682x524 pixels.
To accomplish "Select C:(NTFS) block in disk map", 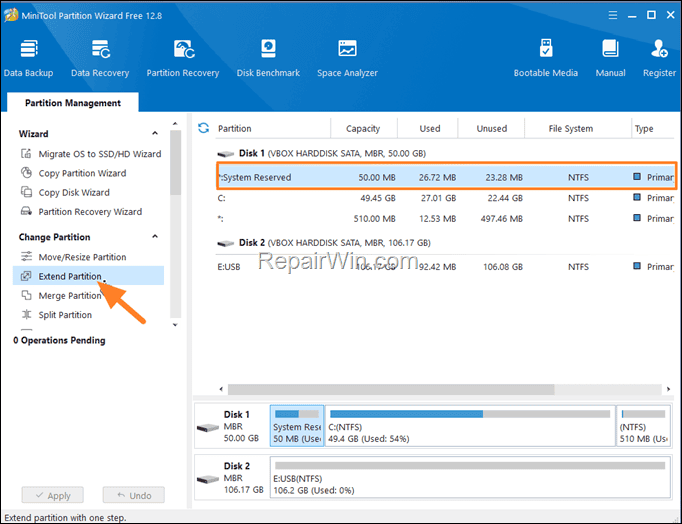I will point(470,426).
